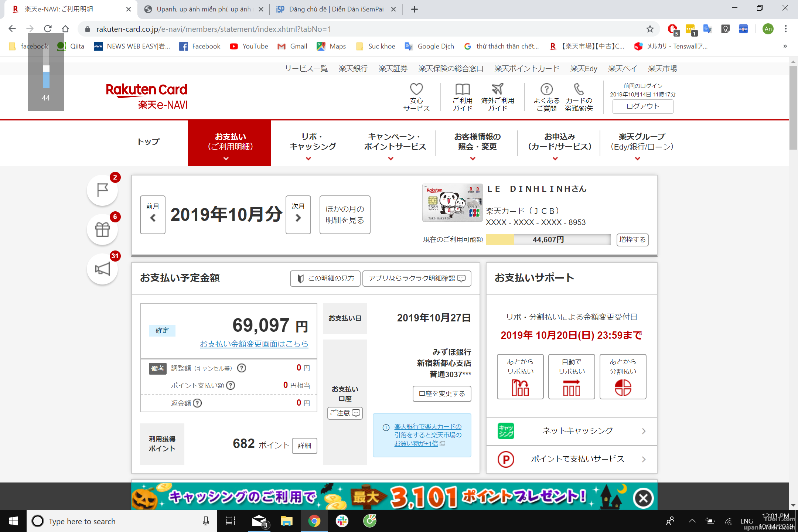Screen dimensions: 798x532
Task: Open この明細の見方 button
Action: pos(325,278)
